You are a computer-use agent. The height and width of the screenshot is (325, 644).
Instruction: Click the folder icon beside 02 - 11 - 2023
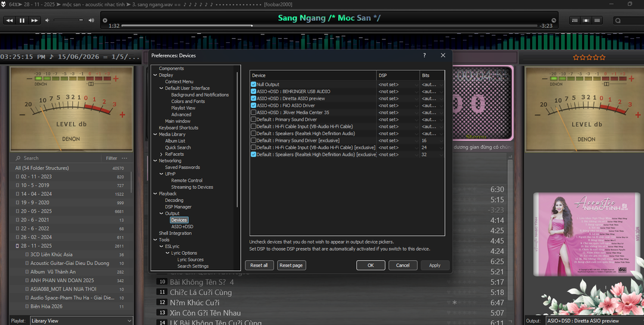pos(17,176)
